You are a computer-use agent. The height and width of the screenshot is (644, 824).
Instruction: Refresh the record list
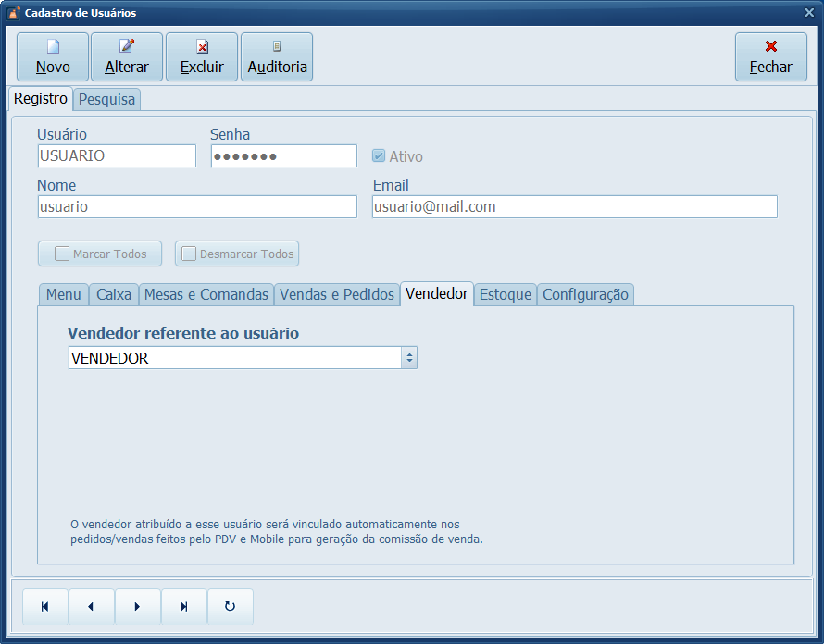[231, 607]
